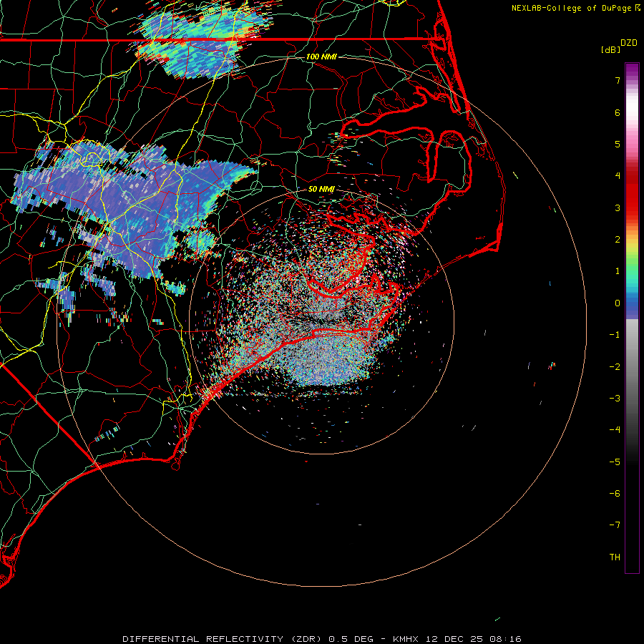644x644 pixels.
Task: Click the NEXLAB-College of DuPage watermark text
Action: (572, 8)
